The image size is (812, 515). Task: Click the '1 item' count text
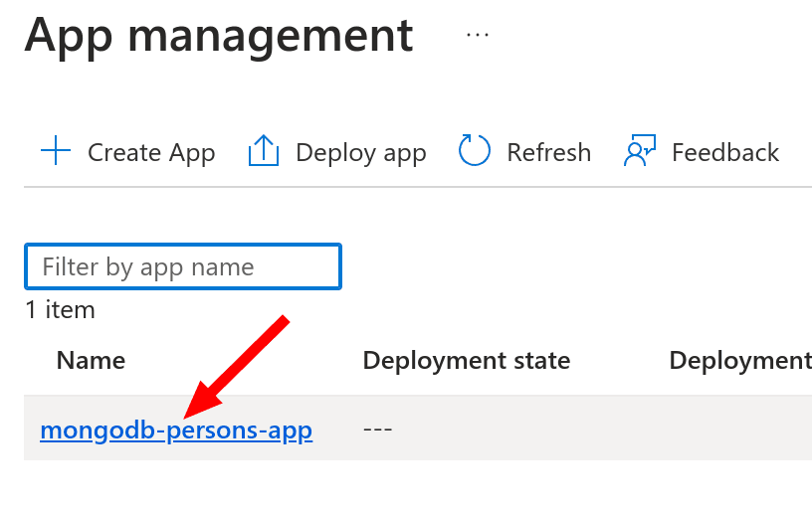(60, 310)
